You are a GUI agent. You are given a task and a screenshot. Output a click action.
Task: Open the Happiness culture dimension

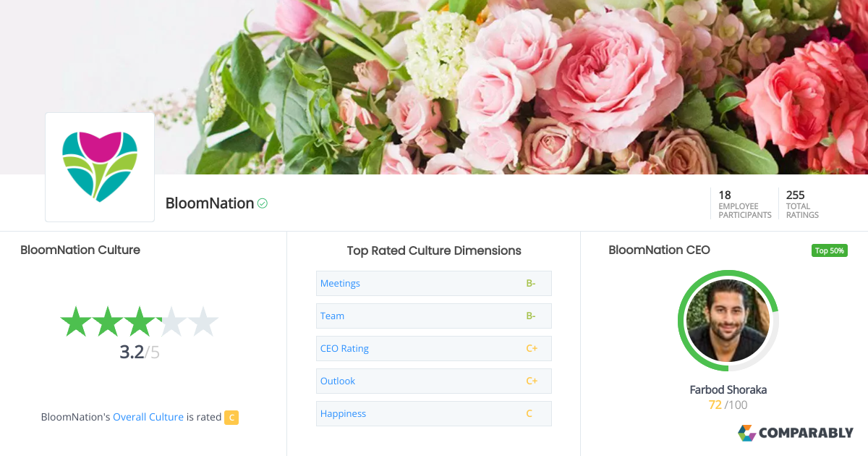[x=343, y=413]
